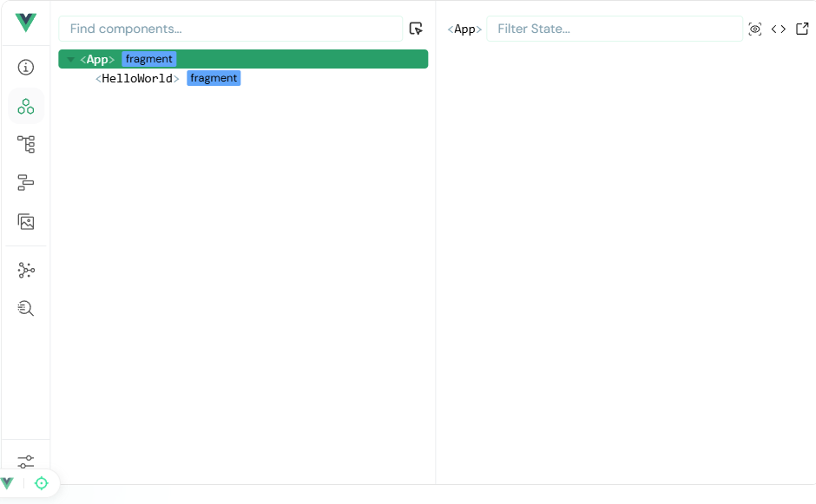Toggle the select-component cursor beside search
The image size is (816, 504).
click(416, 29)
